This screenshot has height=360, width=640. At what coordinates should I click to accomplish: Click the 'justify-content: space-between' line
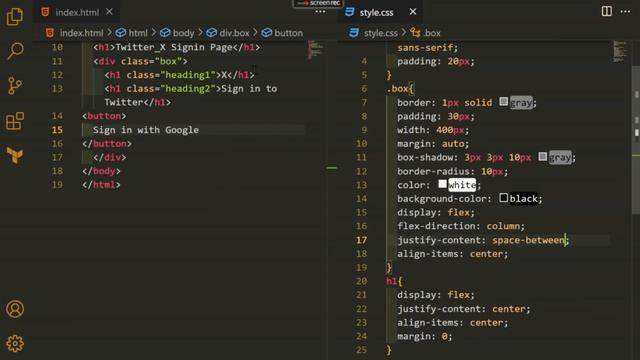click(x=483, y=240)
